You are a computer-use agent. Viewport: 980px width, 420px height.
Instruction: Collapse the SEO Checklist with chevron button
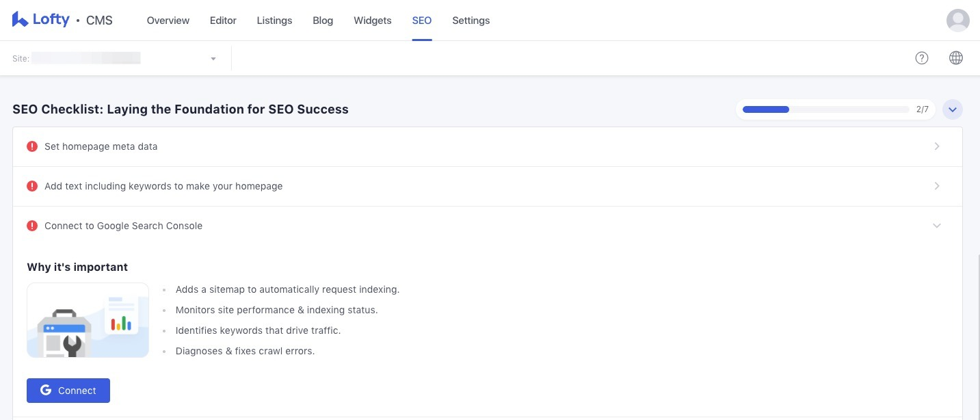[x=952, y=109]
